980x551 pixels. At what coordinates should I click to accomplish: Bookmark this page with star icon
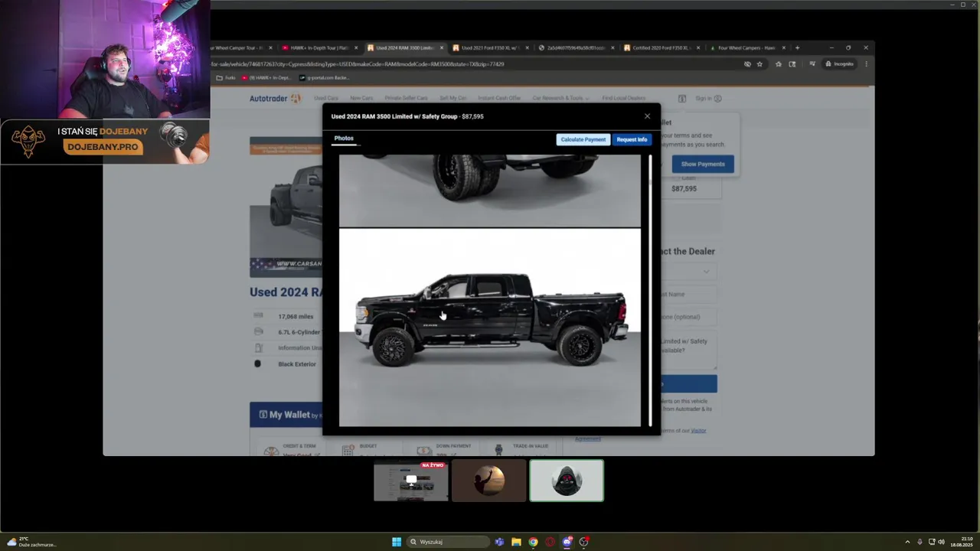759,64
